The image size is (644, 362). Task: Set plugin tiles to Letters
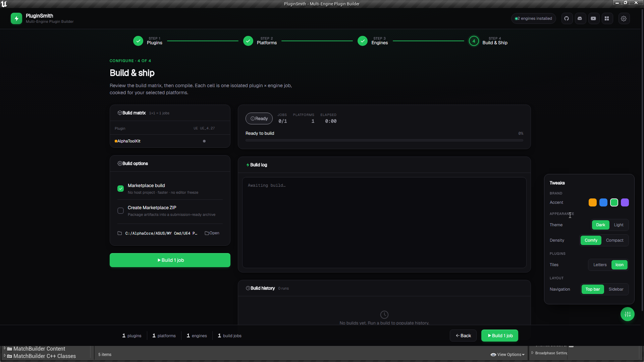[x=600, y=265]
